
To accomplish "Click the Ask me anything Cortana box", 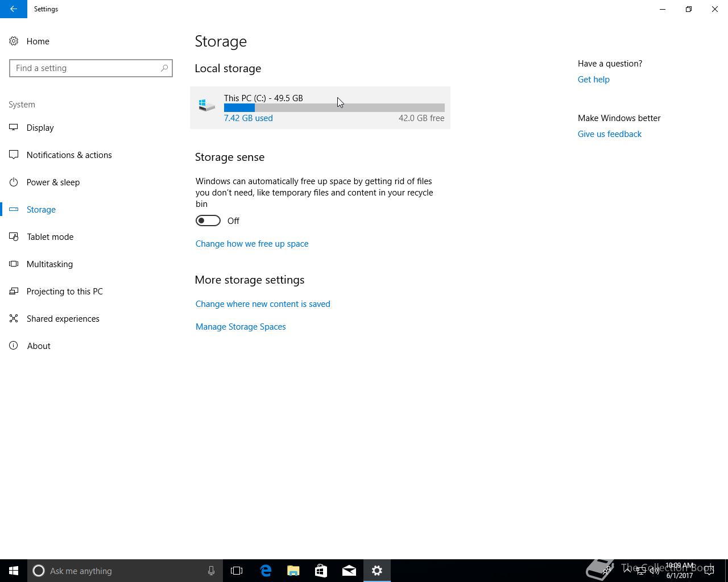I will (125, 571).
